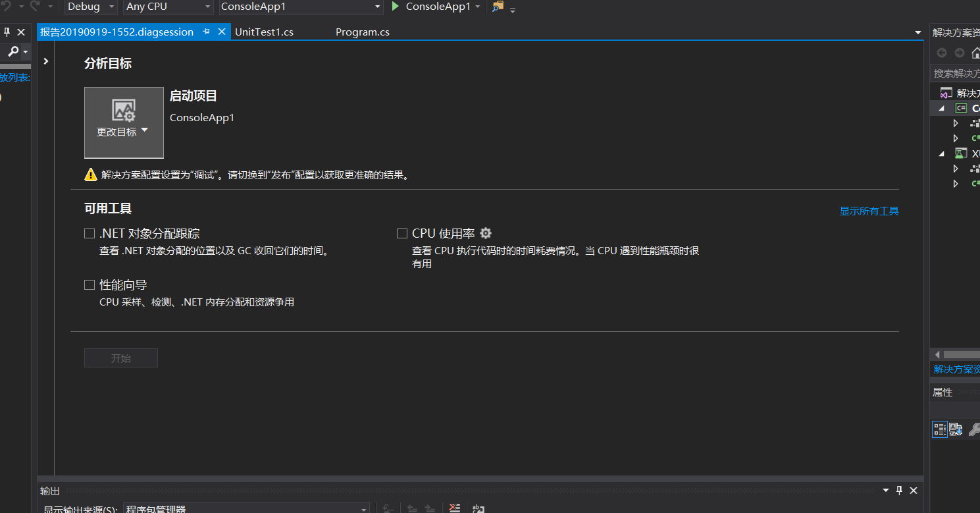Collapse the XUnit test project node
The width and height of the screenshot is (980, 513).
pyautogui.click(x=942, y=153)
